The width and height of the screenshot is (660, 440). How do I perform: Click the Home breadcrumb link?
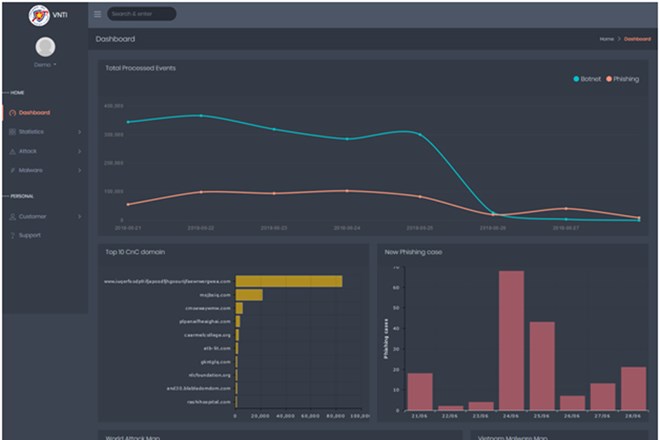pyautogui.click(x=606, y=39)
